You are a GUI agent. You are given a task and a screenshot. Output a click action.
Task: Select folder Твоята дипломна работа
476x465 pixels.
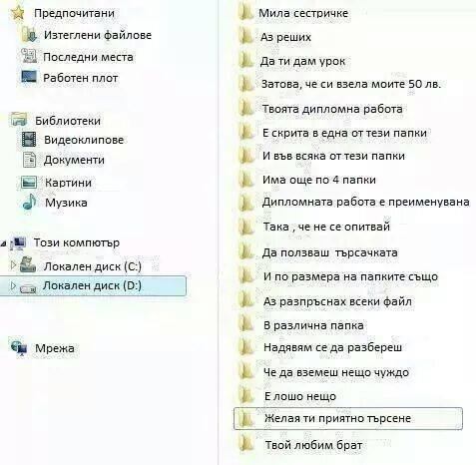332,109
